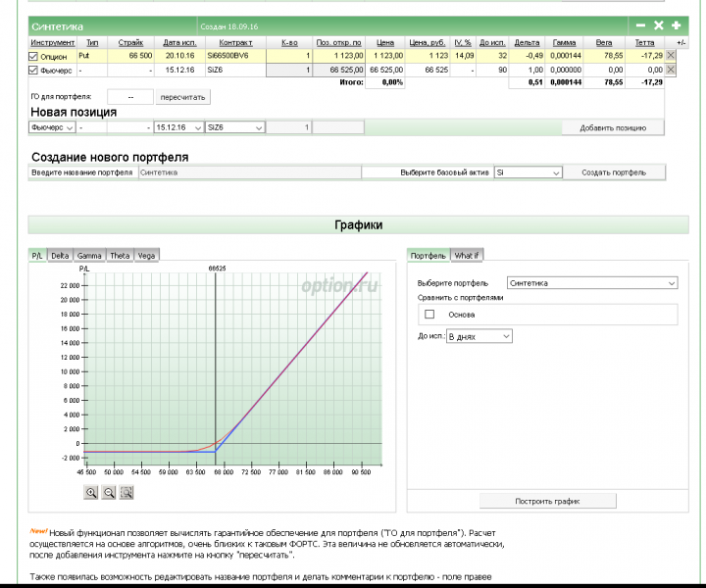Sort by the Инструмент column header
The image size is (706, 588).
point(52,42)
